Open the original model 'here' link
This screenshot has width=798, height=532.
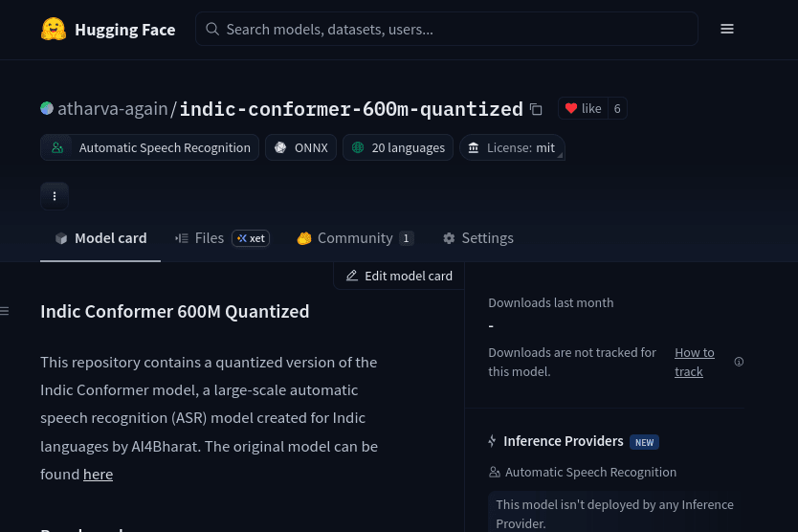(x=98, y=474)
